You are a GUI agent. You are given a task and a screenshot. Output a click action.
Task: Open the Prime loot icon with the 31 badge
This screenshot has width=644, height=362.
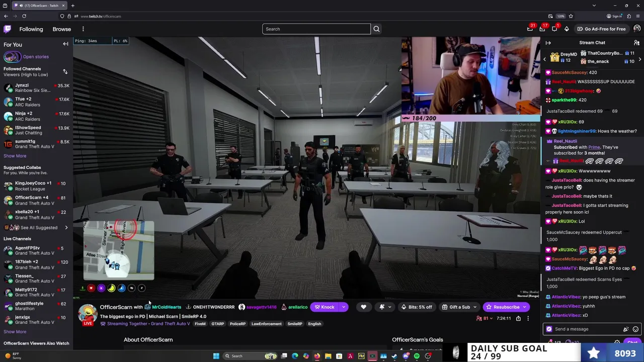tap(530, 29)
